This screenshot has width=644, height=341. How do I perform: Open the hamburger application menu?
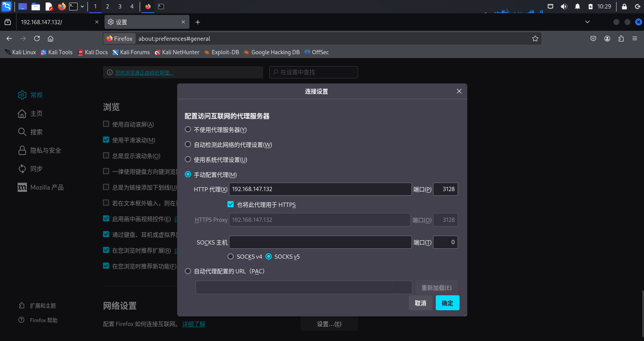pos(635,38)
